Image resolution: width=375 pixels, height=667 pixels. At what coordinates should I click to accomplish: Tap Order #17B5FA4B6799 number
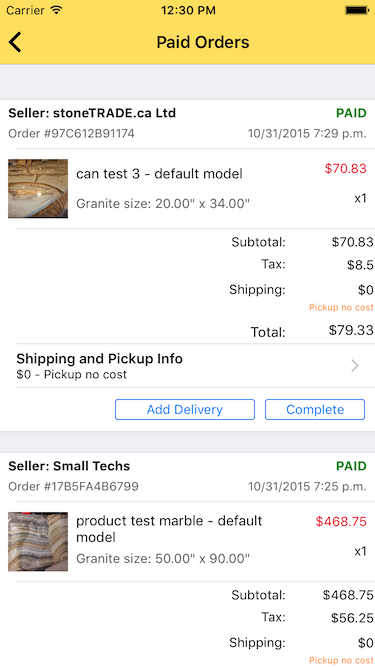coord(74,486)
